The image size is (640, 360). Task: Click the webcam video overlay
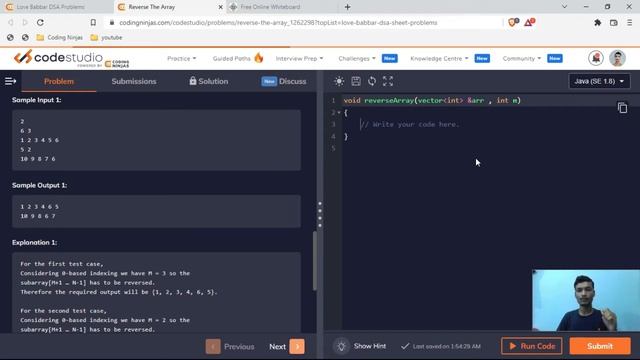coord(586,300)
